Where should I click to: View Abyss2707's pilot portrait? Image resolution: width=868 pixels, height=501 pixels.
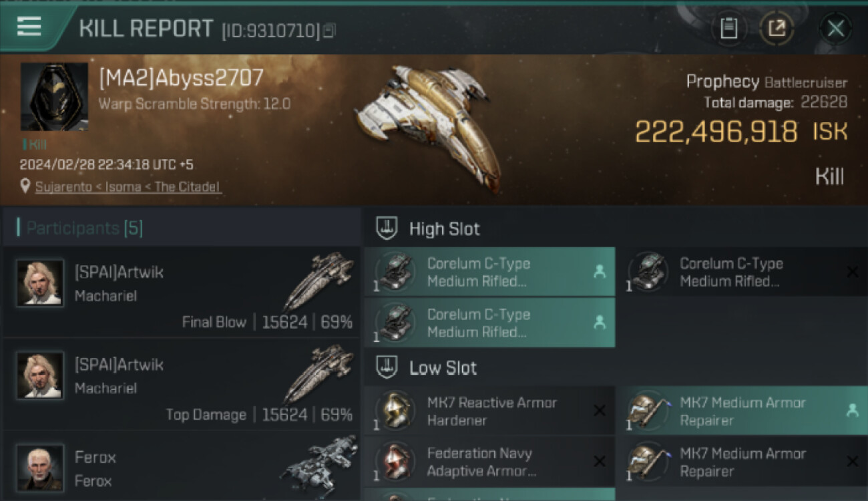click(54, 97)
